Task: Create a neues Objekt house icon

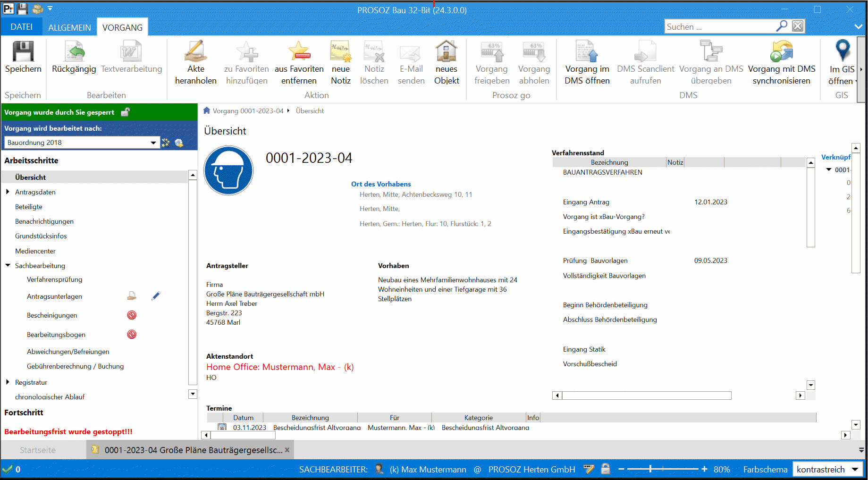Action: pyautogui.click(x=447, y=51)
